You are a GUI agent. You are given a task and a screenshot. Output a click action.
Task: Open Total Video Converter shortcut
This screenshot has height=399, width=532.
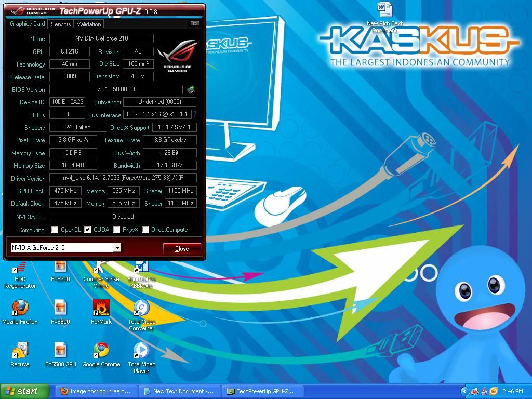(141, 315)
